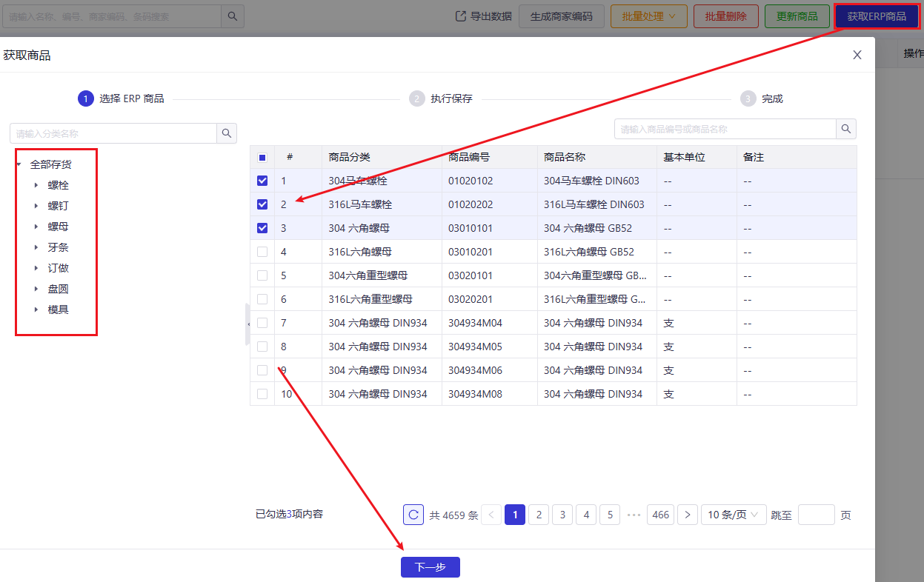Click the previous page arrow
924x582 pixels.
tap(491, 515)
